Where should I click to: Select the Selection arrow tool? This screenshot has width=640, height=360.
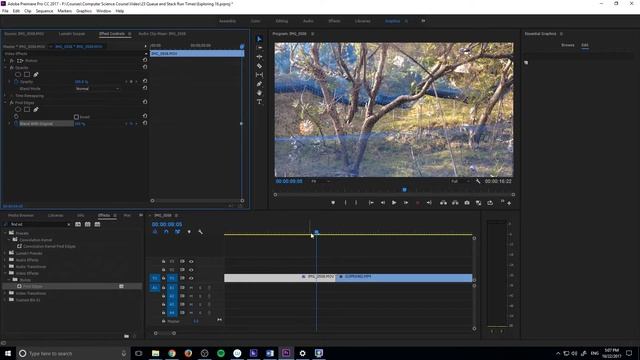[259, 39]
